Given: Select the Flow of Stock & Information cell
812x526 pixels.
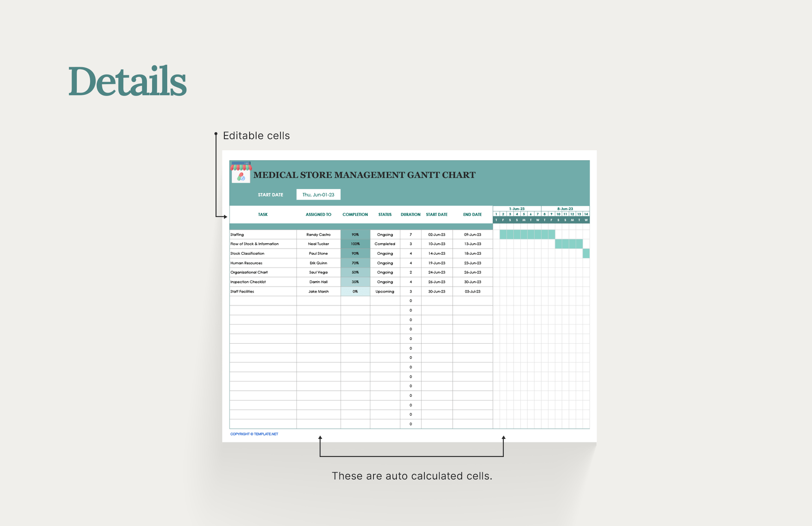Looking at the screenshot, I should click(263, 244).
